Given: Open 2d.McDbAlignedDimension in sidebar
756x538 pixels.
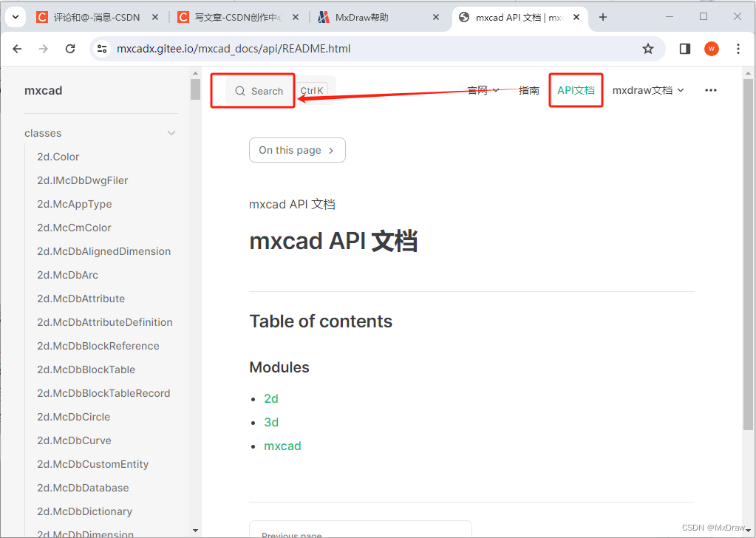Looking at the screenshot, I should (103, 251).
